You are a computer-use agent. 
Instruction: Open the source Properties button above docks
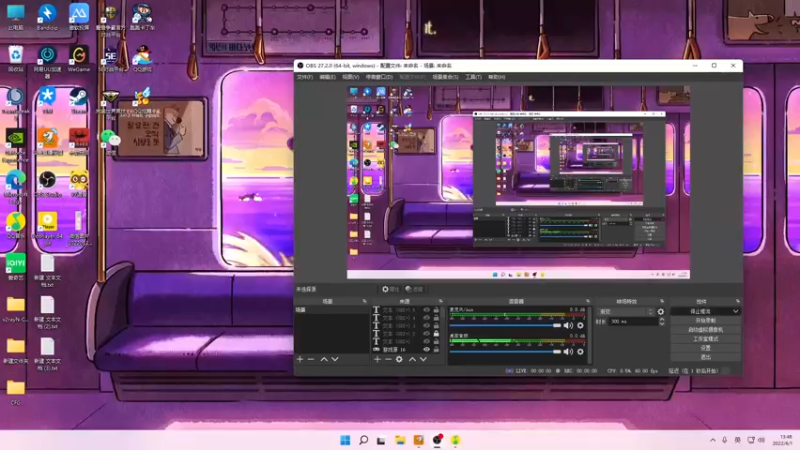(390, 289)
